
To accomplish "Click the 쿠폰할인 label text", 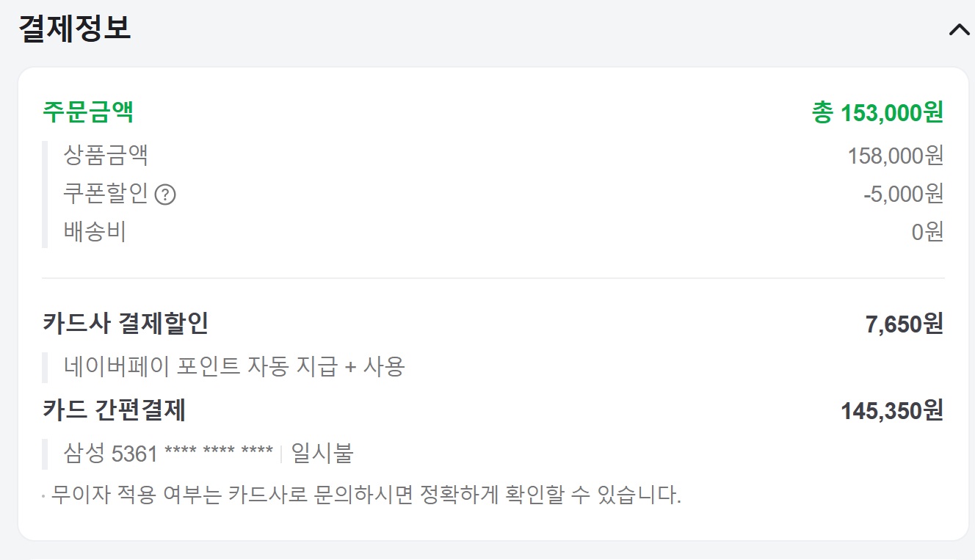I will point(106,194).
